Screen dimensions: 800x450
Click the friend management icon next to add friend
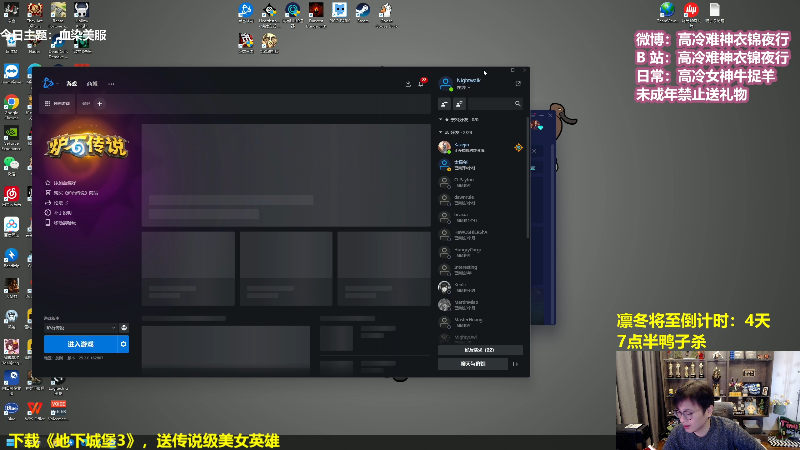tap(459, 104)
